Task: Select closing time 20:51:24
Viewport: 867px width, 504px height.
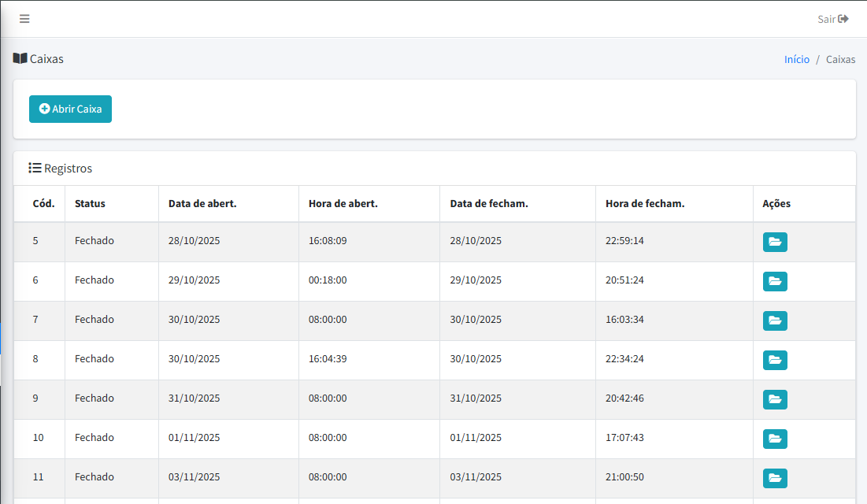Action: (x=624, y=280)
